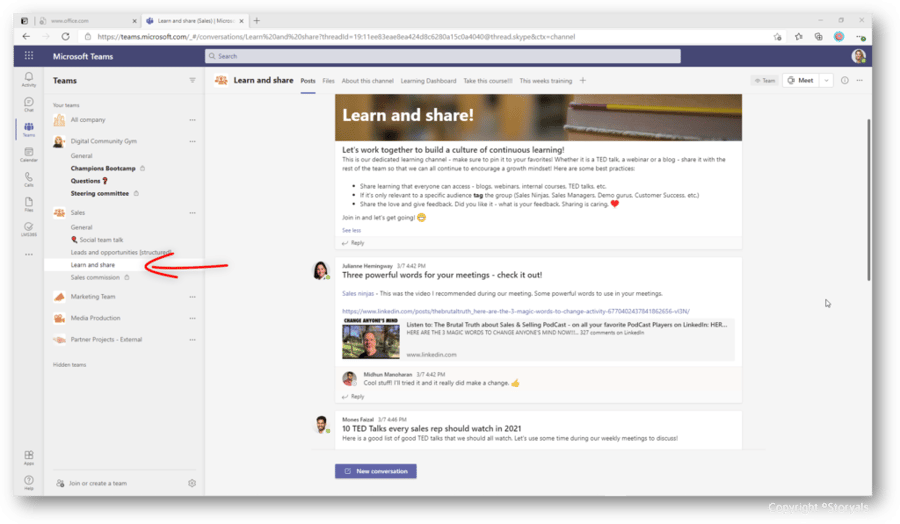900x524 pixels.
Task: Start a meeting with Meet button
Action: coord(801,80)
